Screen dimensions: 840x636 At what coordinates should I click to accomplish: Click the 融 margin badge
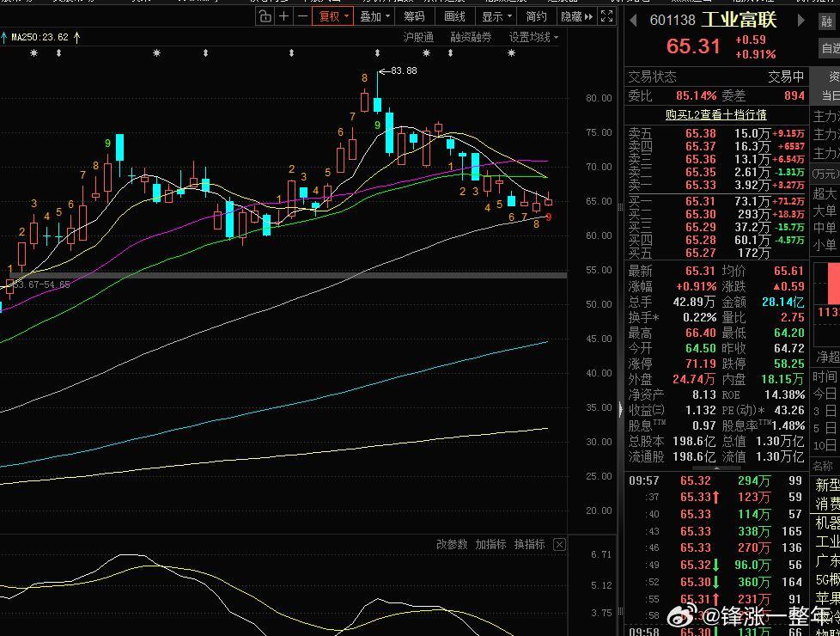pyautogui.click(x=826, y=21)
